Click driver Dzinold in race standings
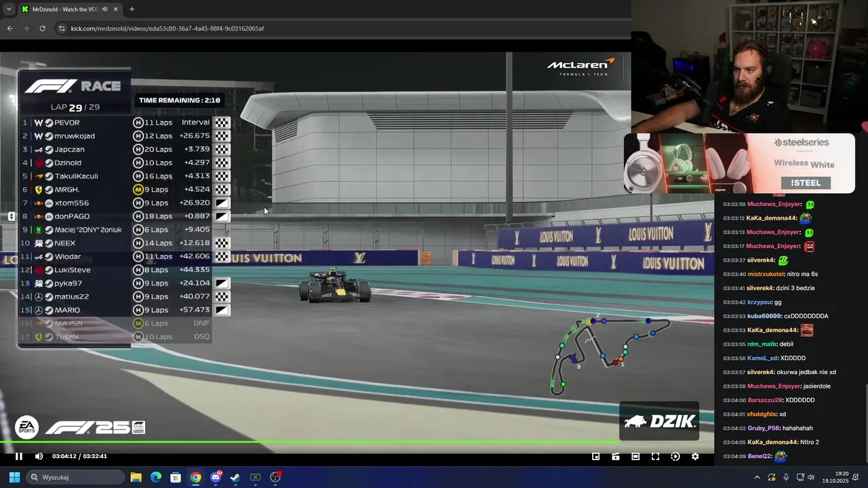The width and height of the screenshot is (868, 488). pyautogui.click(x=68, y=163)
